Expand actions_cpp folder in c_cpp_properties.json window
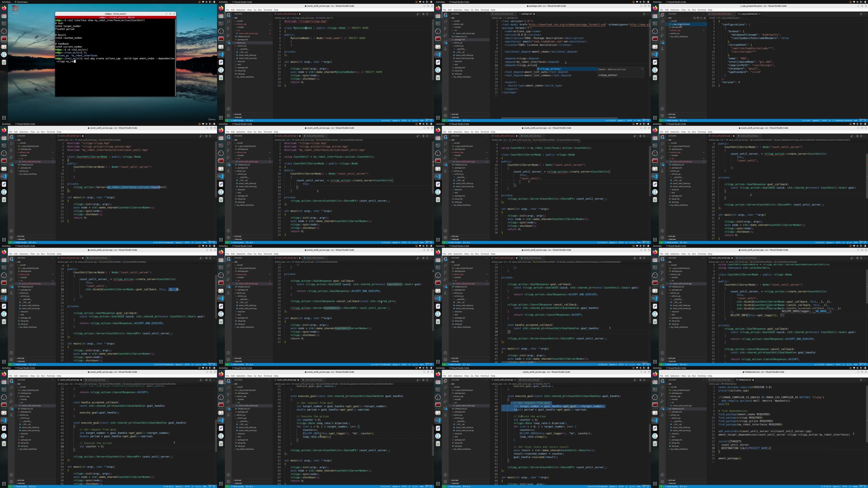The height and width of the screenshot is (488, 868). [x=675, y=30]
